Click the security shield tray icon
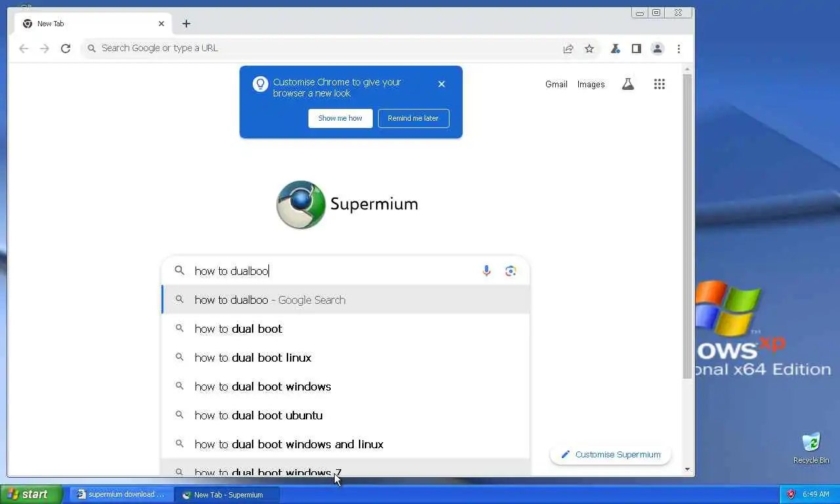Image resolution: width=840 pixels, height=504 pixels. click(x=791, y=494)
